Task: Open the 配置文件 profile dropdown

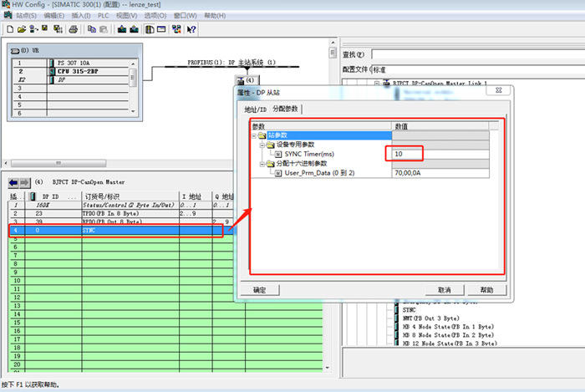Action: click(478, 69)
